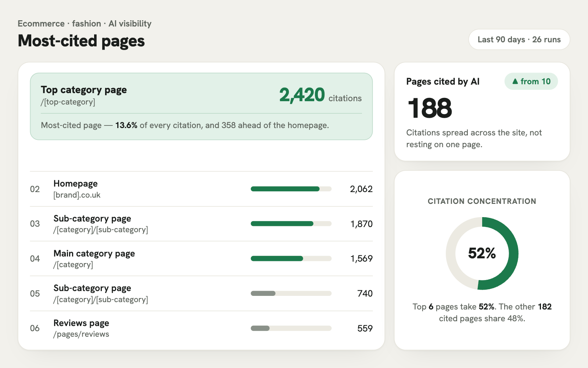This screenshot has height=368, width=588.
Task: Click the 559 citation count
Action: (365, 328)
